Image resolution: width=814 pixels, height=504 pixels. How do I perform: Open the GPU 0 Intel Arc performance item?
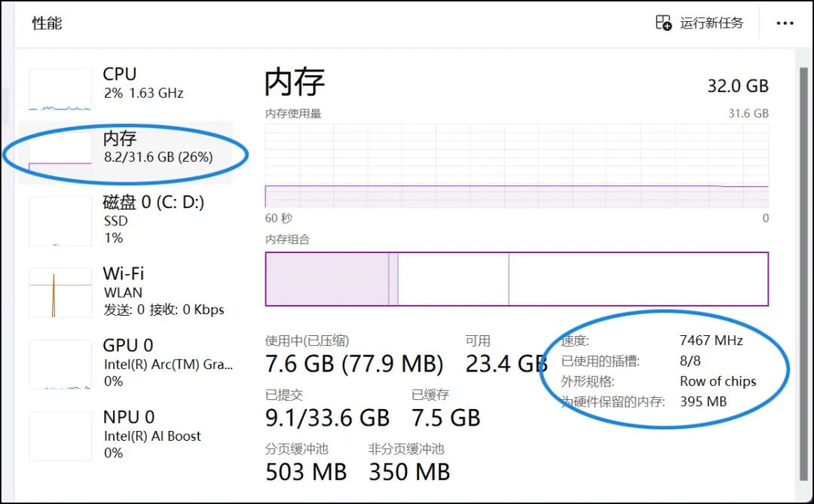(126, 363)
